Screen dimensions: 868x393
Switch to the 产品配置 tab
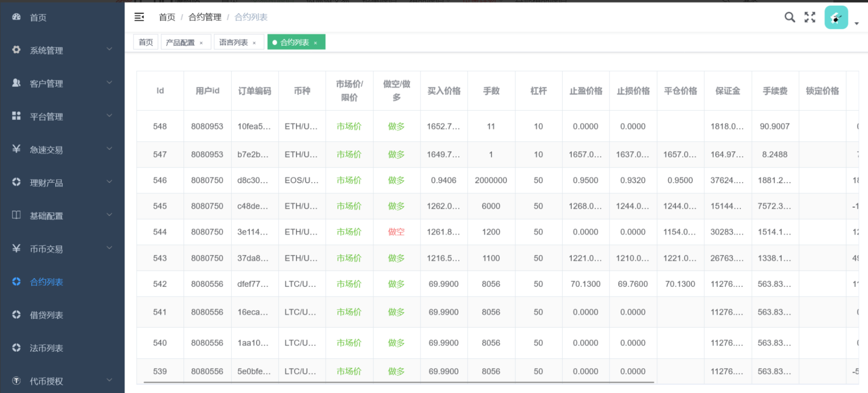point(180,43)
